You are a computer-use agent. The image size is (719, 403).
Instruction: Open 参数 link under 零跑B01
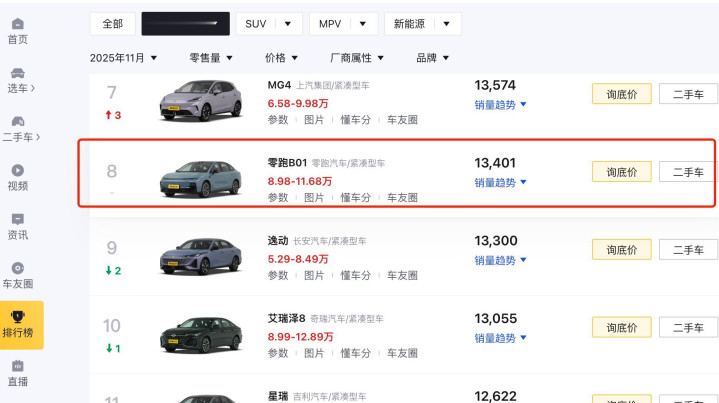278,198
